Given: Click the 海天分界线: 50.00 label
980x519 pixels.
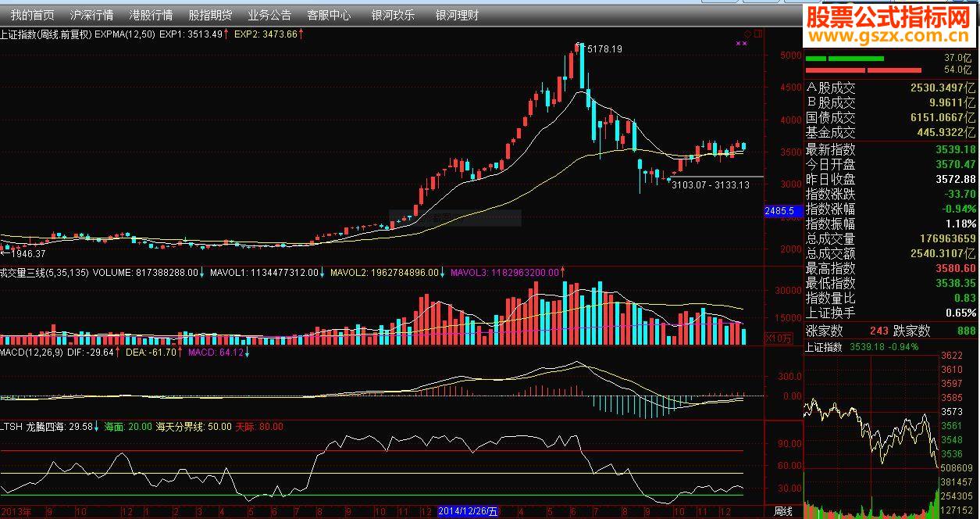Looking at the screenshot, I should 194,427.
